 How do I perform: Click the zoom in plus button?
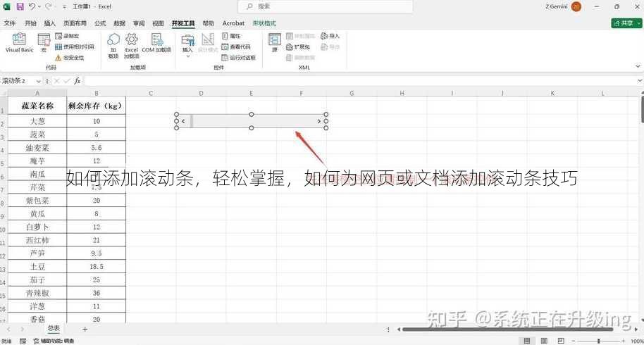[x=623, y=341]
